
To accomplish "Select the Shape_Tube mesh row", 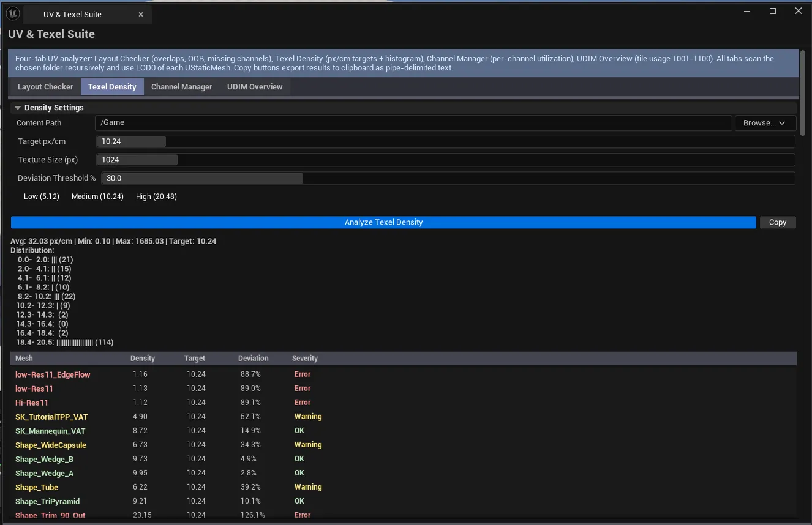I will click(404, 487).
